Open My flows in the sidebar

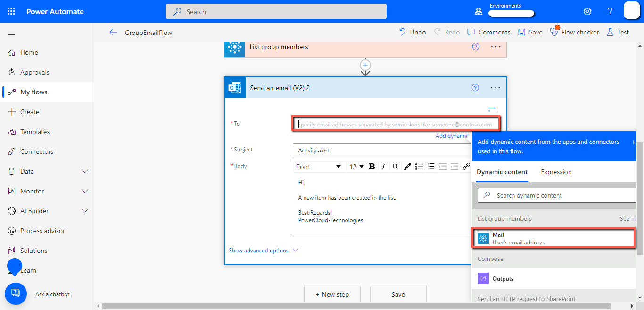tap(47, 92)
